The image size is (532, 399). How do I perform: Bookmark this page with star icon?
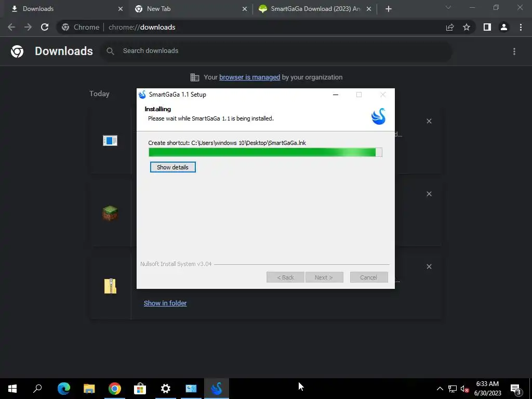tap(467, 27)
